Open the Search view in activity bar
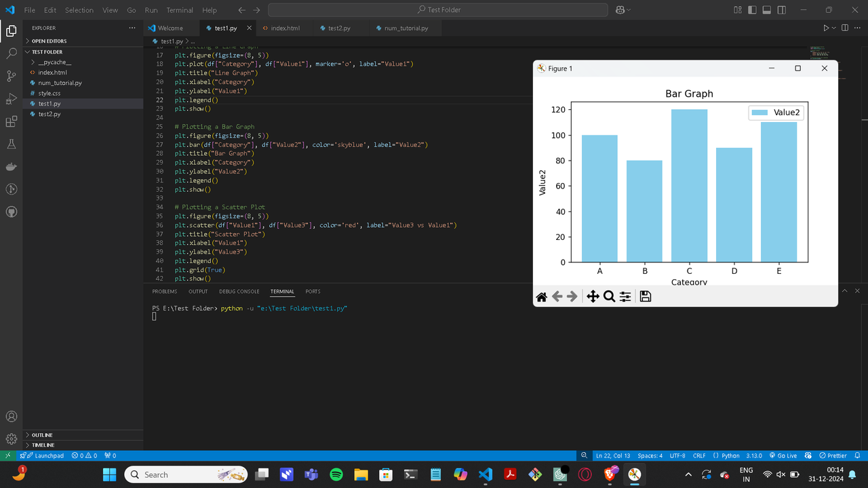The width and height of the screenshot is (868, 488). point(11,53)
